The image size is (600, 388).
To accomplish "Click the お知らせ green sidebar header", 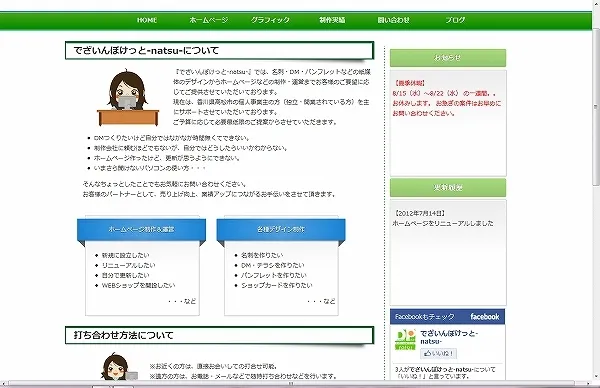I will coord(448,58).
